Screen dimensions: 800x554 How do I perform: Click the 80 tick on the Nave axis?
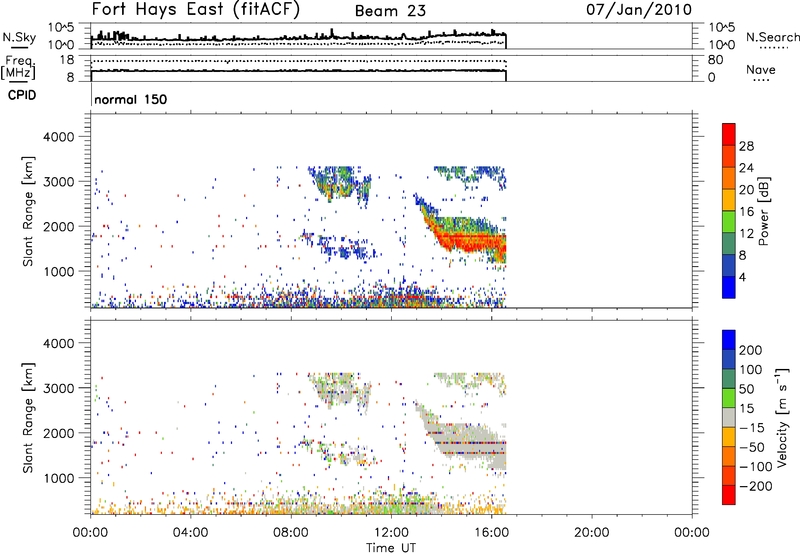point(715,60)
